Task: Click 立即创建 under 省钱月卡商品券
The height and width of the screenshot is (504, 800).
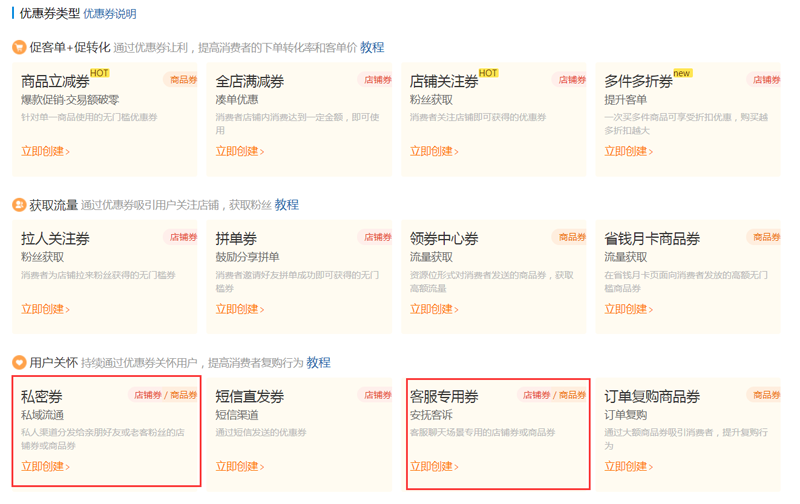Action: click(628, 309)
